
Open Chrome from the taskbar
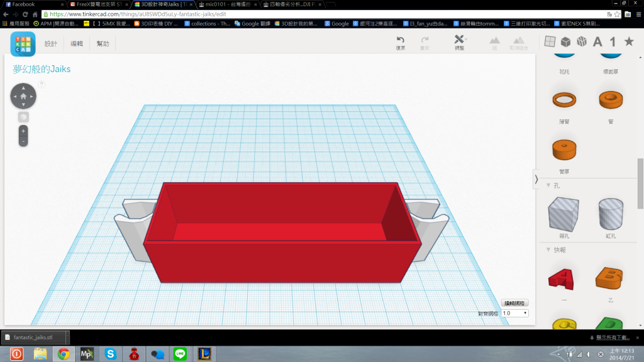click(64, 354)
